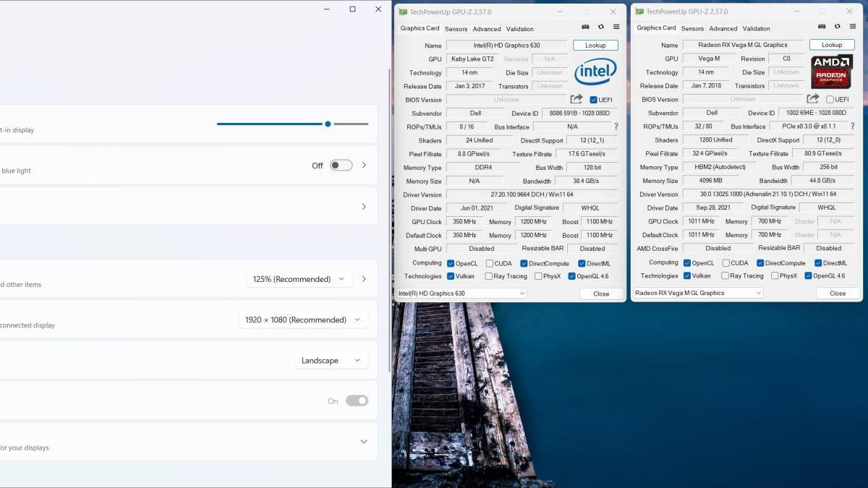Open Radeon RX Vega M GL GPU selector dropdown
The width and height of the screenshot is (868, 488).
[698, 293]
